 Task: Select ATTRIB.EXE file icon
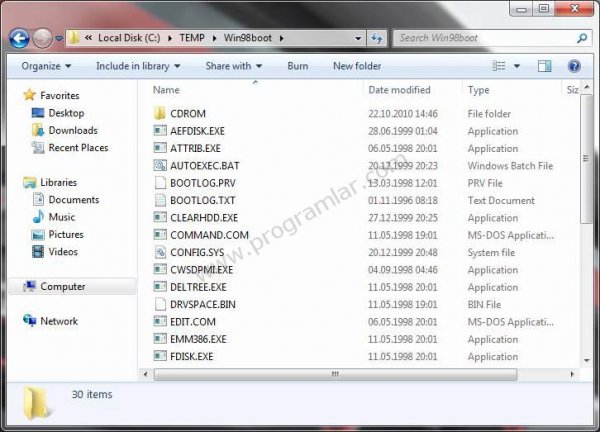[x=160, y=148]
